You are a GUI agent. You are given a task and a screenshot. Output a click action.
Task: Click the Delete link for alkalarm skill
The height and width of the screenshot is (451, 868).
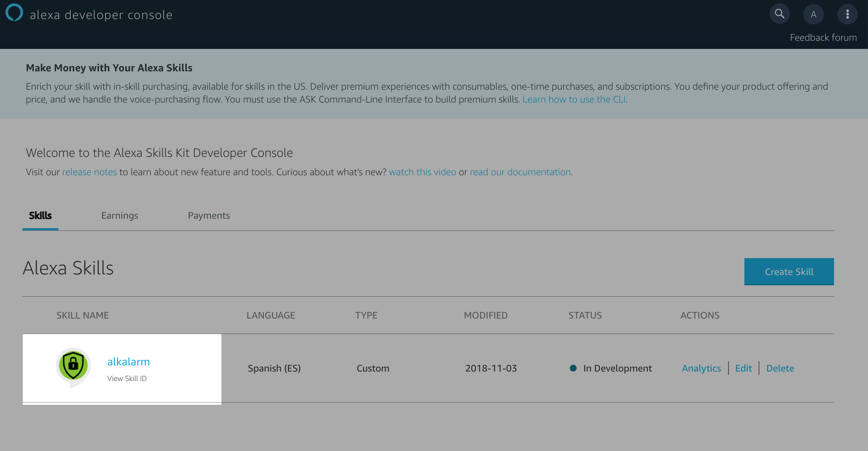click(780, 368)
